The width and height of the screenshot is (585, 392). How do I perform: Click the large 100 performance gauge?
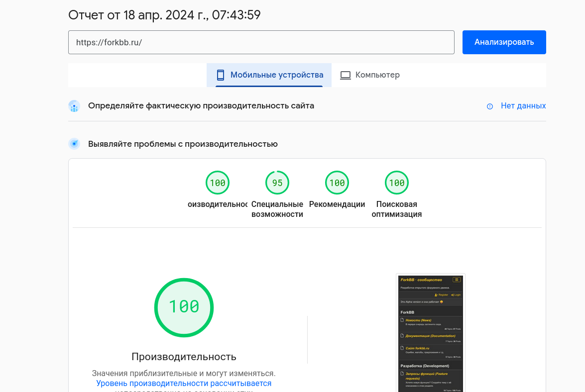[184, 308]
